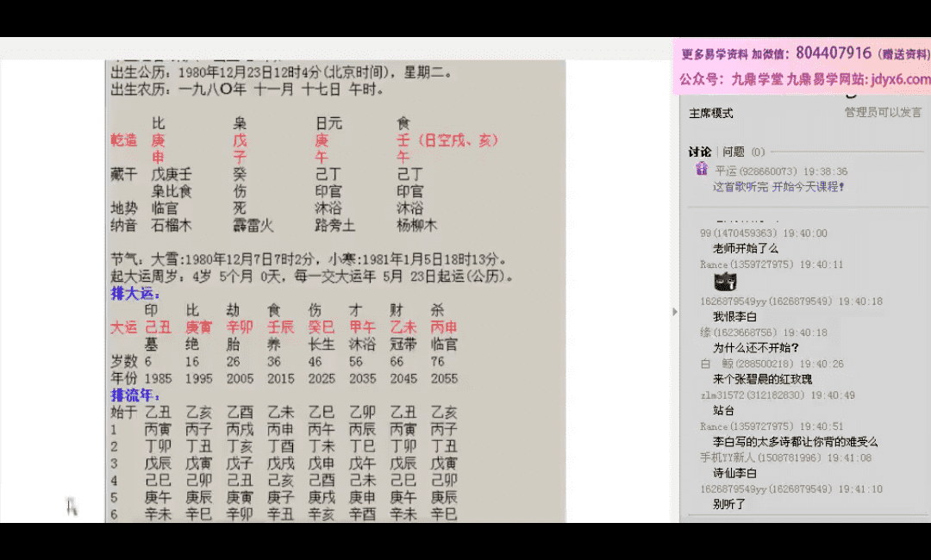Screen dimensions: 931x560
Task: Click the red 乾造 label in the chart
Action: pos(124,140)
